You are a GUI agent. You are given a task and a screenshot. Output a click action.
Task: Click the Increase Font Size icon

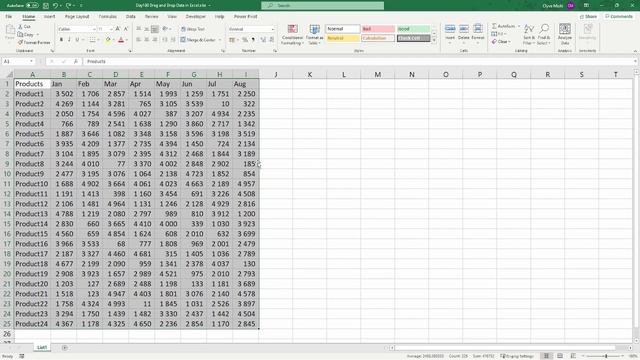(118, 29)
